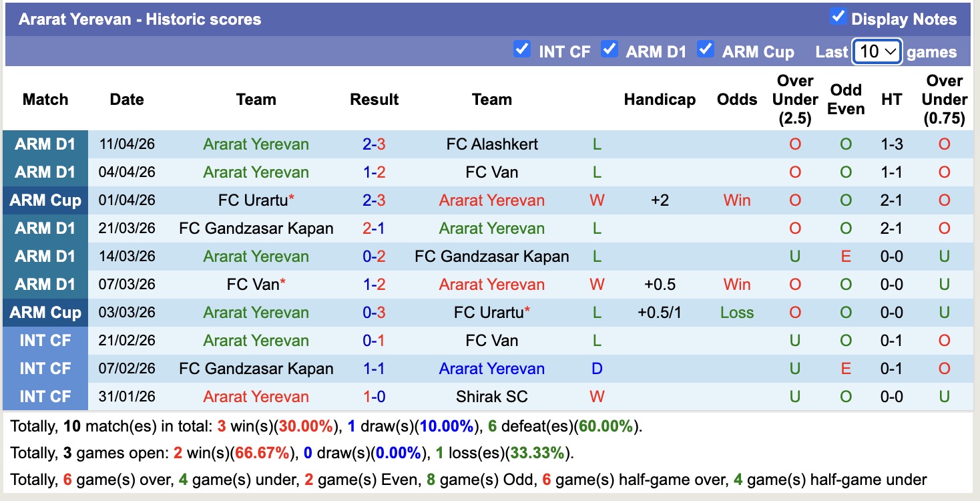Click the Date column header

pos(126,99)
